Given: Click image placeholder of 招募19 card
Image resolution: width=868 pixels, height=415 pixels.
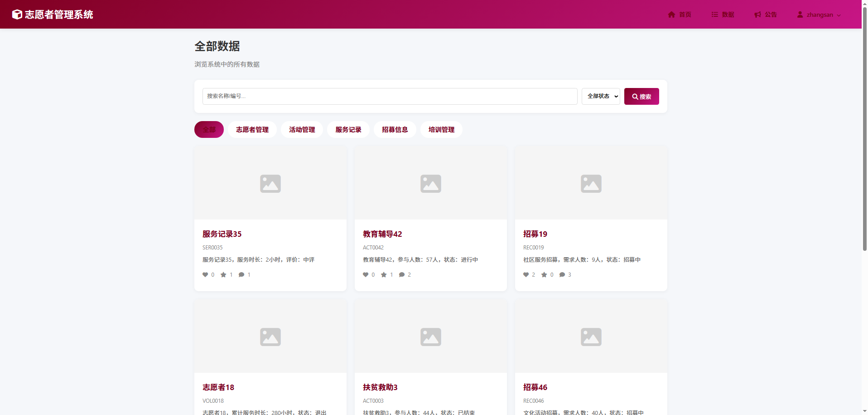Looking at the screenshot, I should pyautogui.click(x=591, y=184).
